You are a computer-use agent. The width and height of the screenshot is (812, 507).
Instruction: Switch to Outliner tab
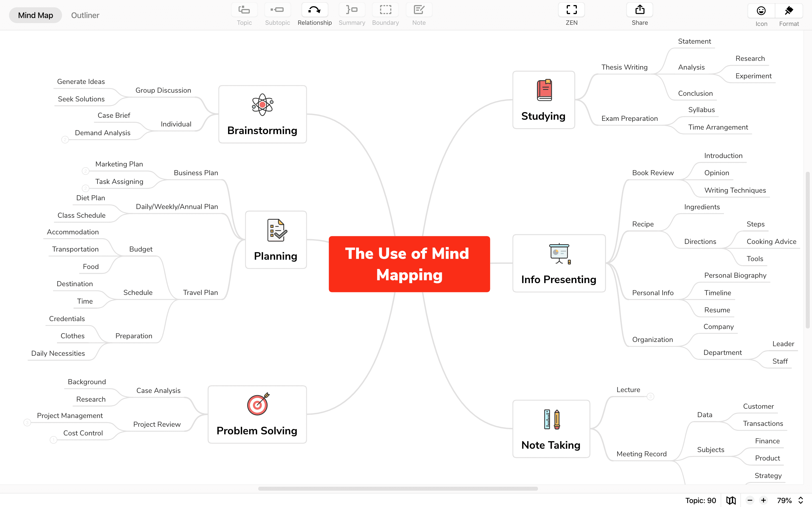point(85,15)
